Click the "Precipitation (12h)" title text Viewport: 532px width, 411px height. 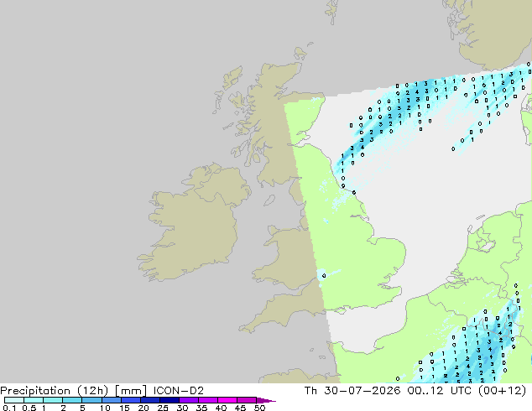(55, 391)
